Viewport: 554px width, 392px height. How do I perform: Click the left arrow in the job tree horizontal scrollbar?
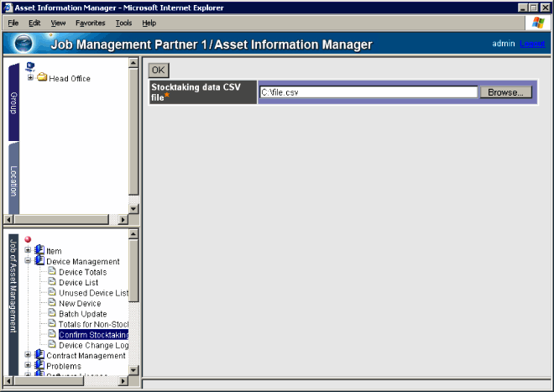[x=9, y=381]
